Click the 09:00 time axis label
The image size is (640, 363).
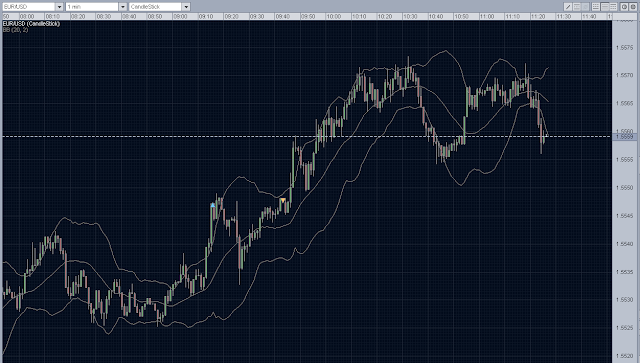point(180,16)
